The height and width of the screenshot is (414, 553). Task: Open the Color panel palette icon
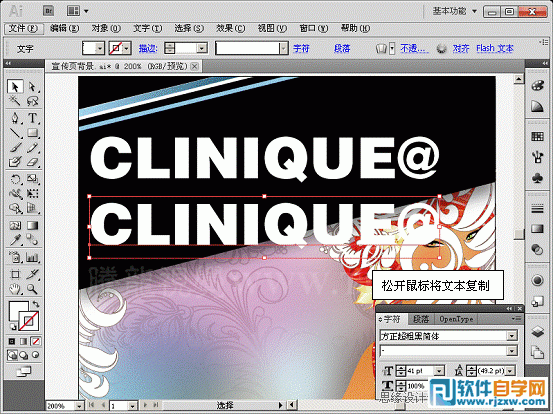[x=537, y=86]
